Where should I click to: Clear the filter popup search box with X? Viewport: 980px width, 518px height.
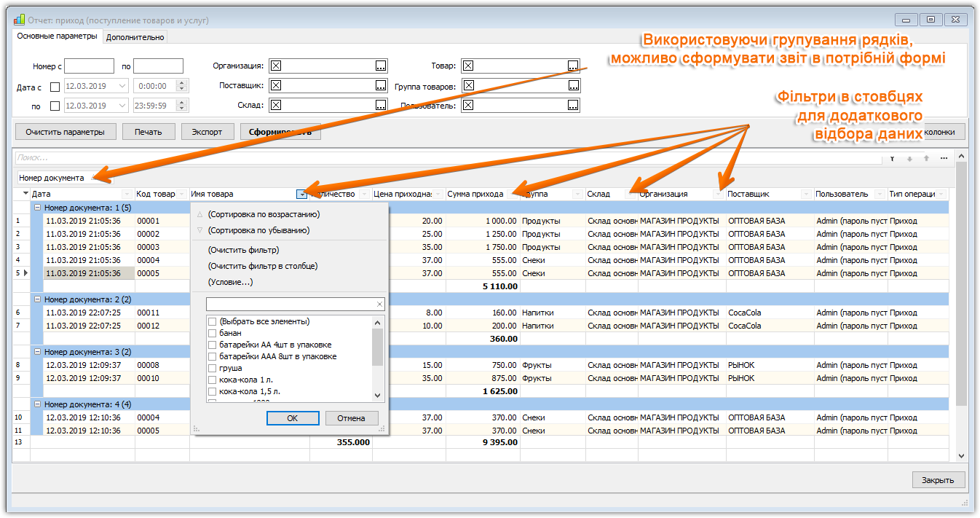click(x=379, y=305)
